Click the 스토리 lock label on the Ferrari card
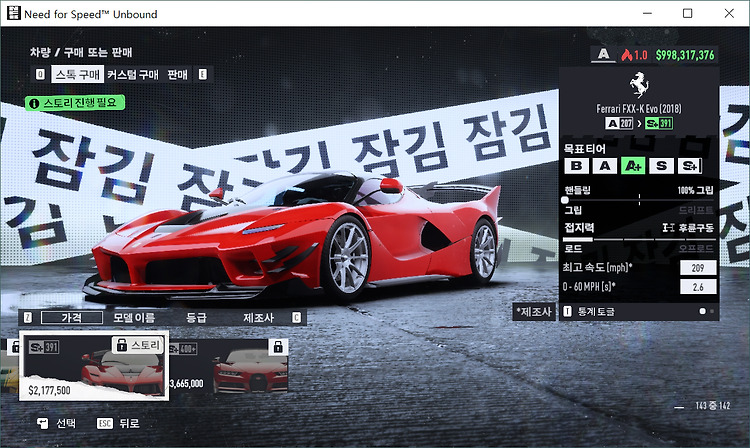The width and height of the screenshot is (750, 448). coord(138,345)
